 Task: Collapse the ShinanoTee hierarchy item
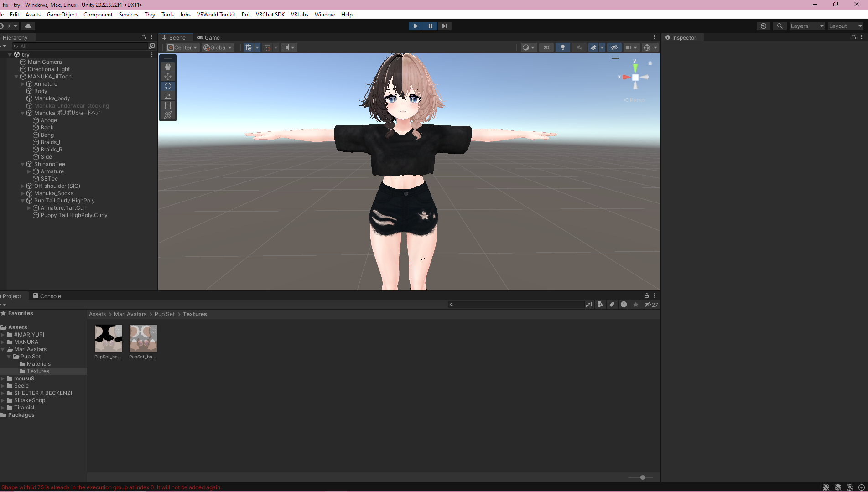point(23,164)
